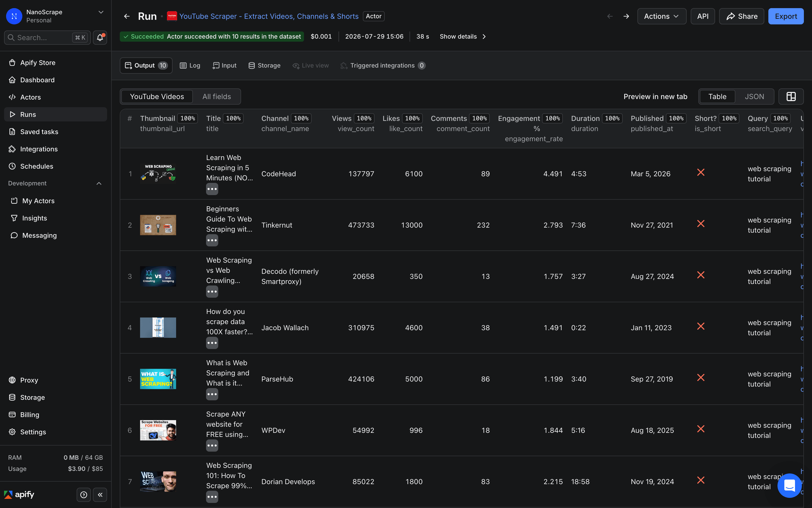Expand cell for What is Web Scraping title

coord(212,394)
